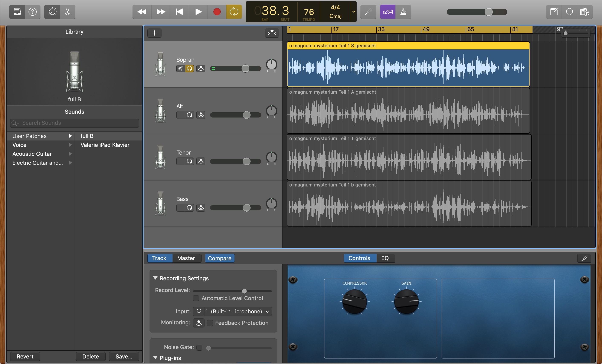Click the Search Sounds field

point(75,123)
